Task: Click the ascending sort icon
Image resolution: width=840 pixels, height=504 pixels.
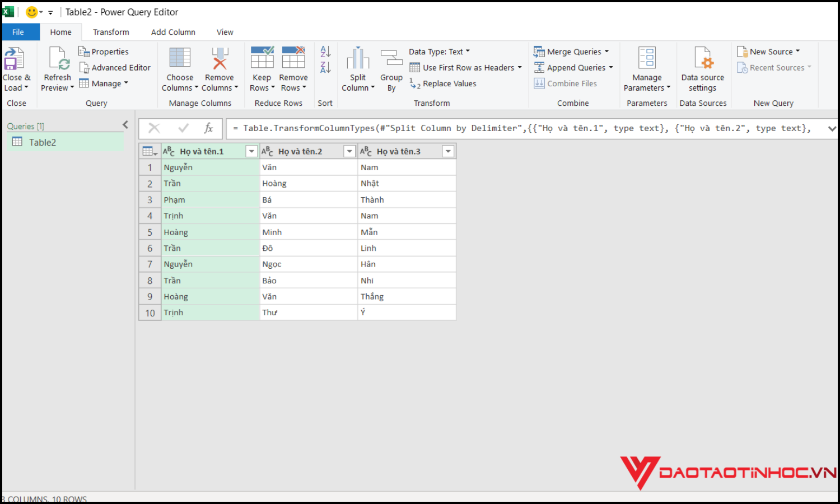Action: [325, 52]
